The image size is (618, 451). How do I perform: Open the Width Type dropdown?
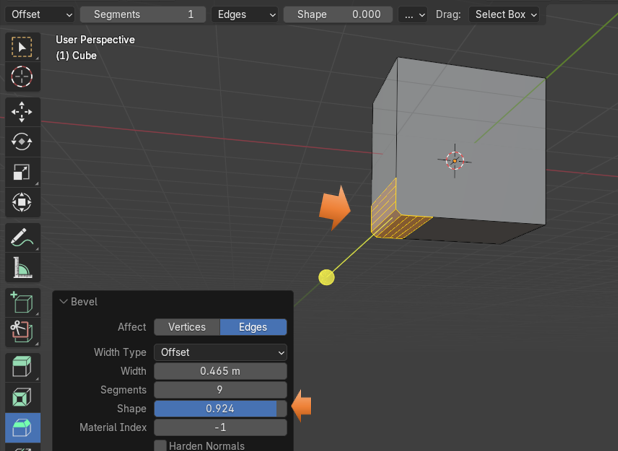220,352
